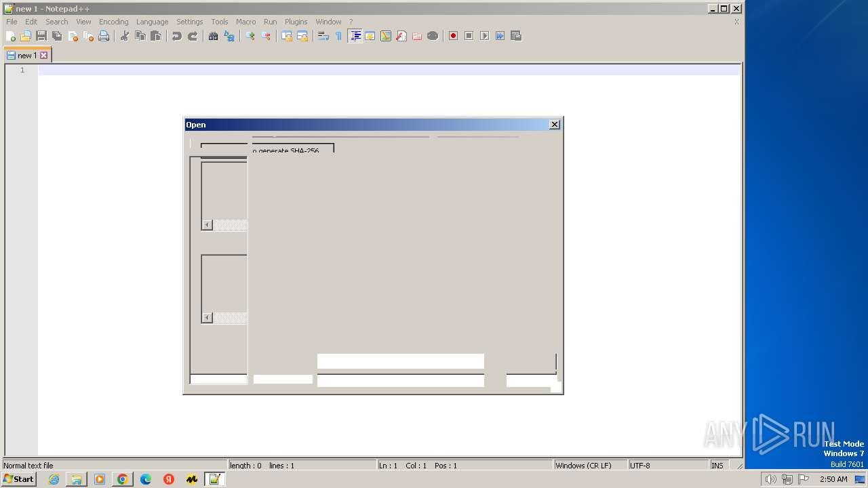Click the Playback macro icon

tap(484, 36)
